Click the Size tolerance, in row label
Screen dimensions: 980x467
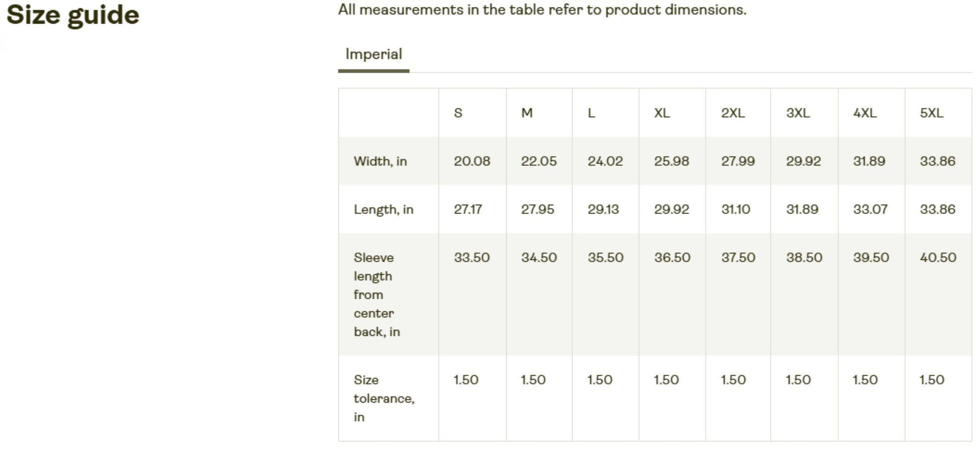pyautogui.click(x=383, y=398)
